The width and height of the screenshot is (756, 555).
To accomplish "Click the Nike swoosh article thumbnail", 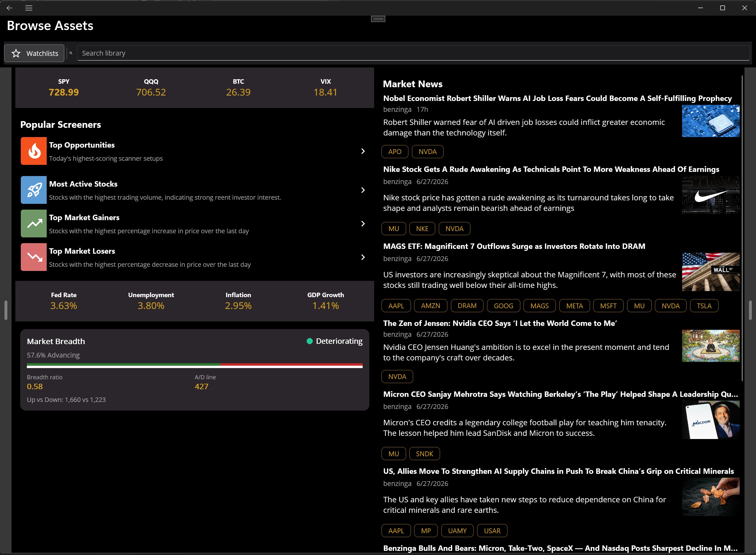I will [x=711, y=195].
